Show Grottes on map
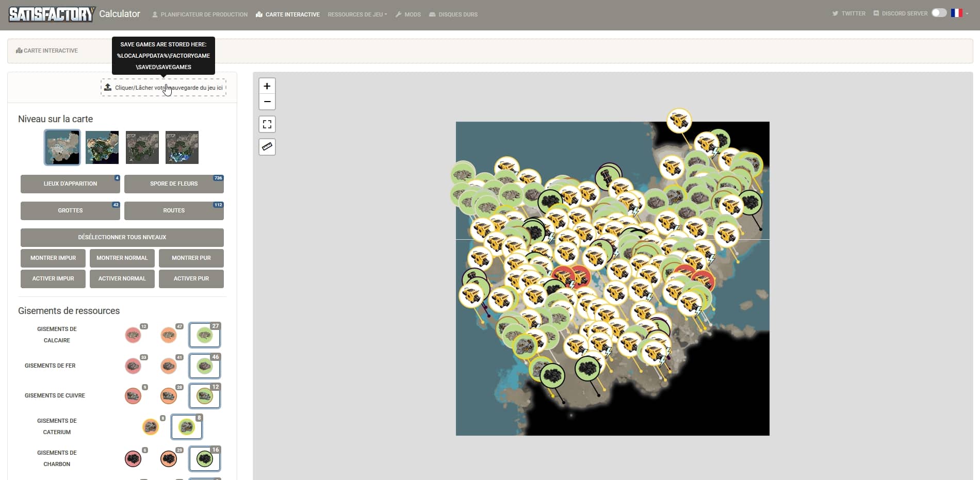Image resolution: width=980 pixels, height=480 pixels. (70, 211)
